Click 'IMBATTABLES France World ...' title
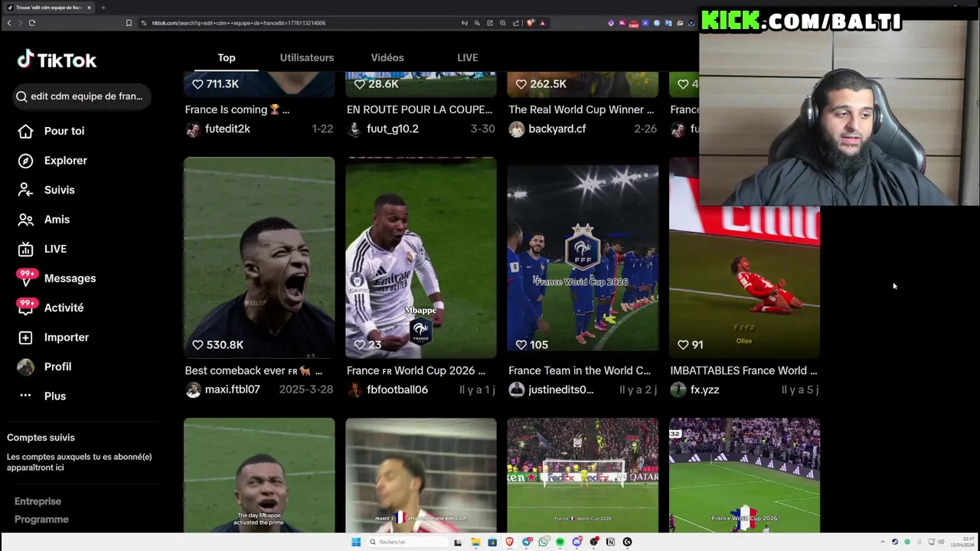Screen dimensions: 980x551 click(743, 370)
